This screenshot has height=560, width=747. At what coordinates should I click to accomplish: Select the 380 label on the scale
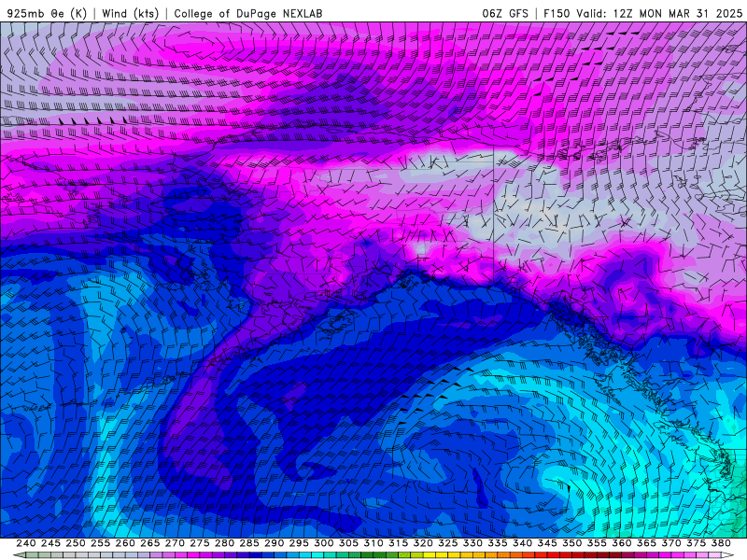coord(721,543)
